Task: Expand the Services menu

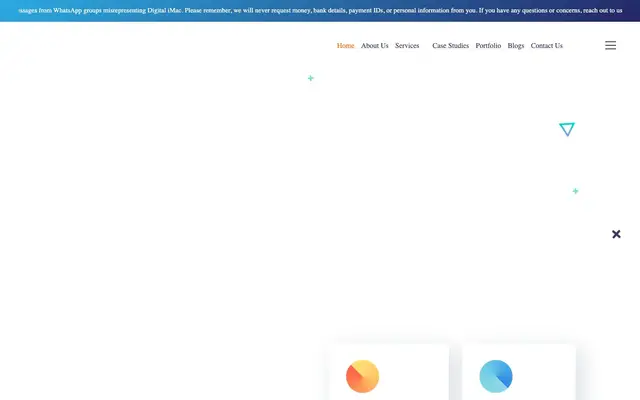Action: point(407,46)
